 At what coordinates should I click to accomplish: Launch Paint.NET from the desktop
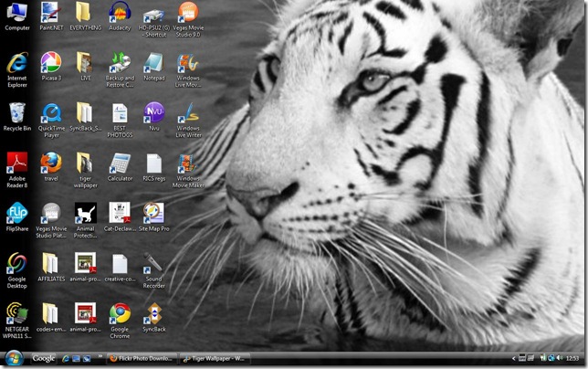[51, 16]
